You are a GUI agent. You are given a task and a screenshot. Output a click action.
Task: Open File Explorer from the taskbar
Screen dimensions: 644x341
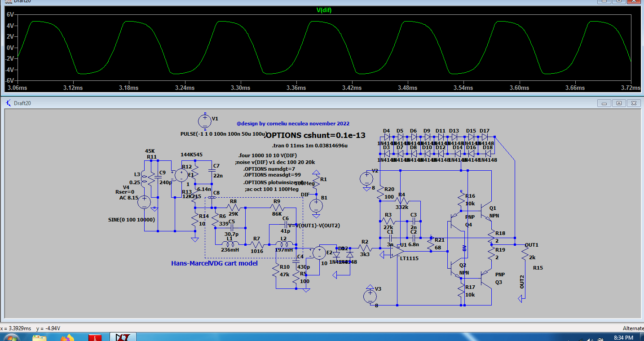click(x=39, y=338)
